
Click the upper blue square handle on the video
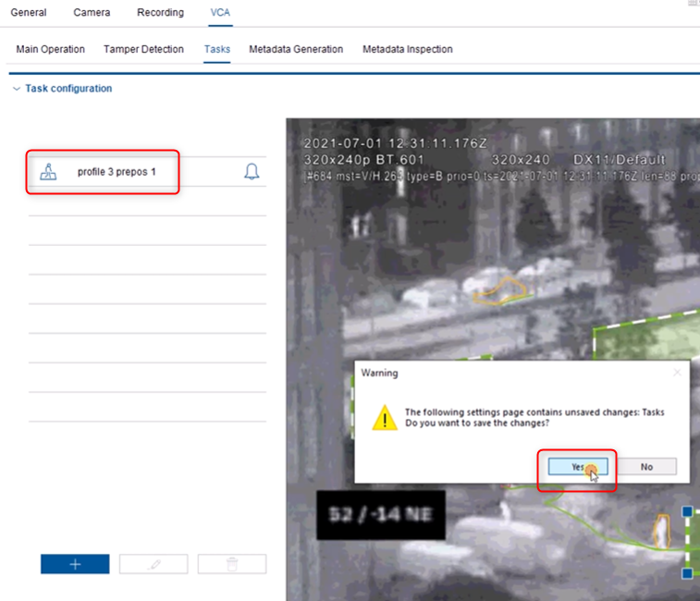[687, 511]
